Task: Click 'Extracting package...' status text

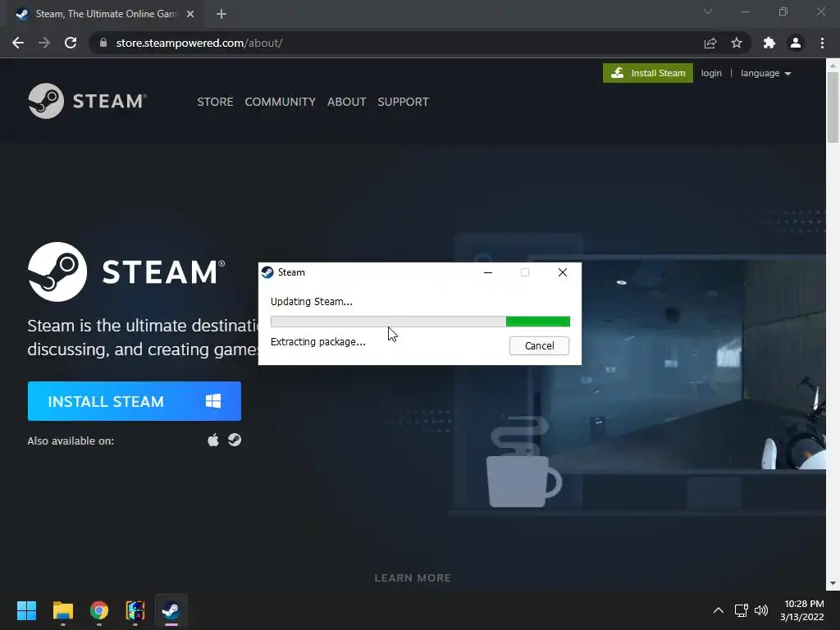Action: point(318,342)
